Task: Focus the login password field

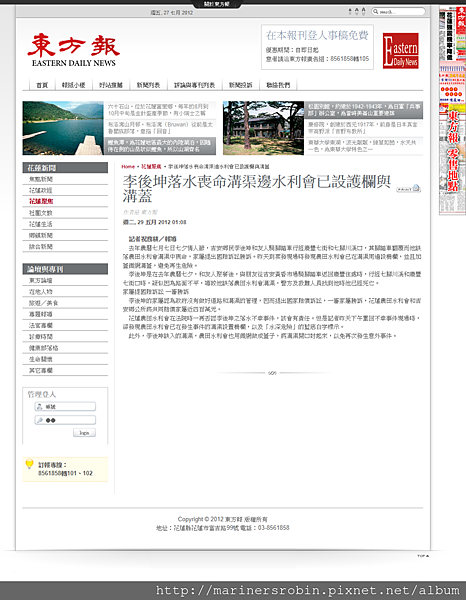Action: click(65, 420)
